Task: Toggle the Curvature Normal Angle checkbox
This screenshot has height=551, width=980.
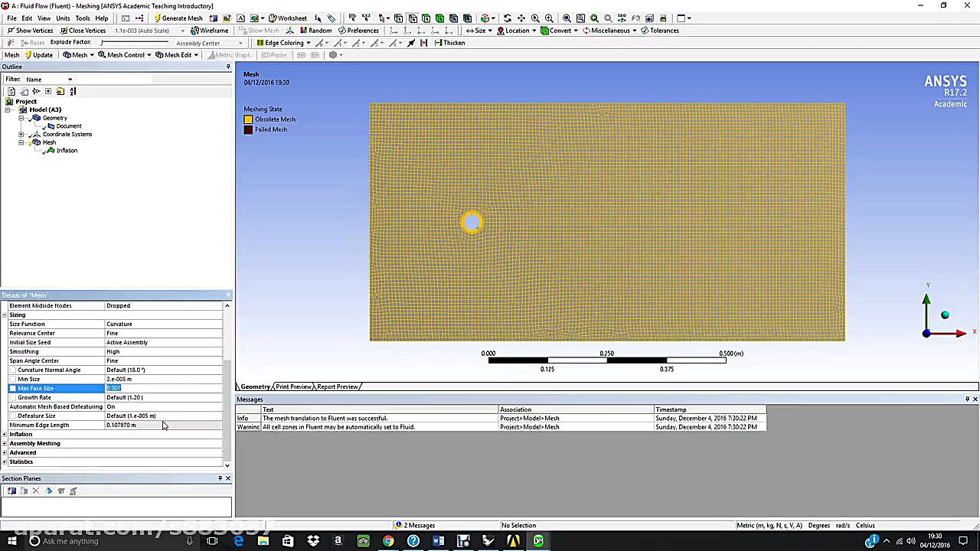Action: 13,370
